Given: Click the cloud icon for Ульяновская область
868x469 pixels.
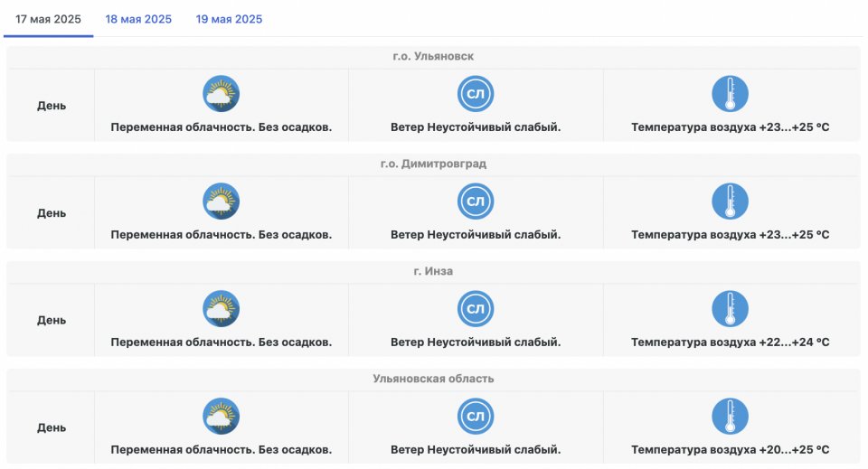Looking at the screenshot, I should [221, 417].
